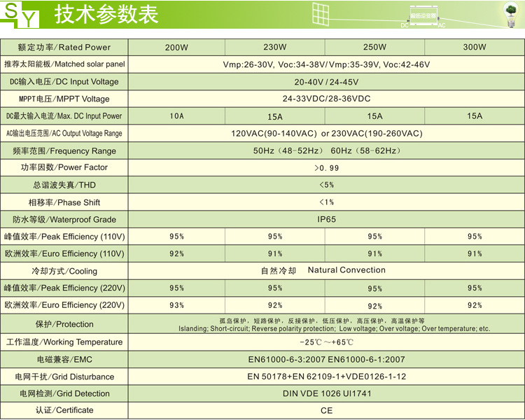Select the Matched solar panel row label
The width and height of the screenshot is (525, 420).
[x=64, y=64]
